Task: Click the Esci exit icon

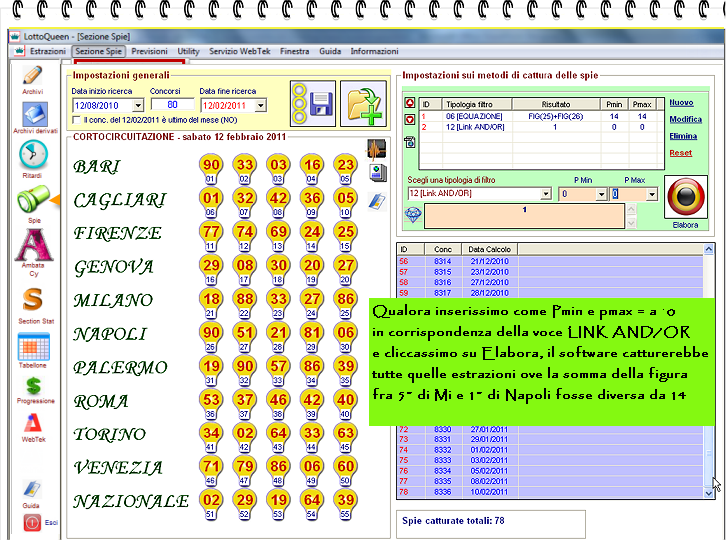Action: (x=32, y=523)
